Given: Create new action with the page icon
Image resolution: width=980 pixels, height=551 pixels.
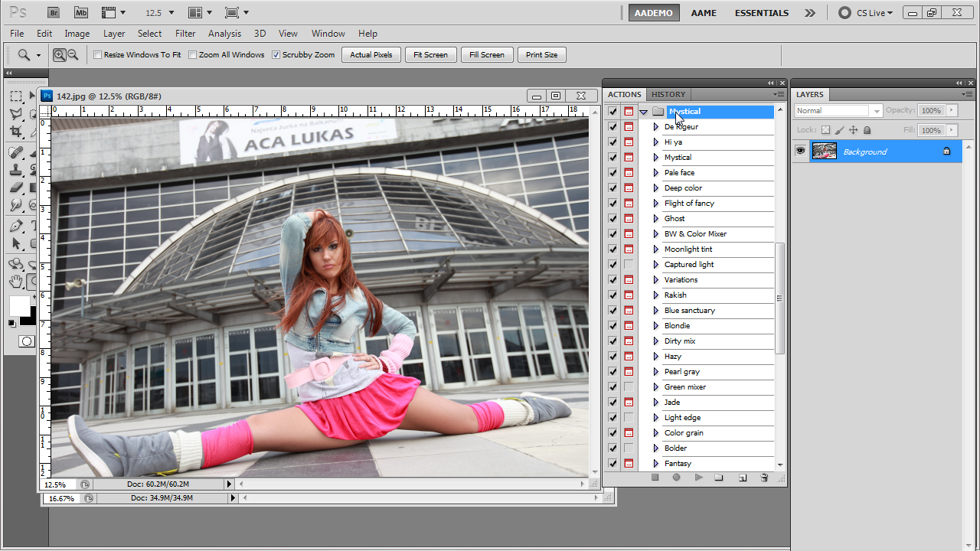Looking at the screenshot, I should click(x=742, y=478).
